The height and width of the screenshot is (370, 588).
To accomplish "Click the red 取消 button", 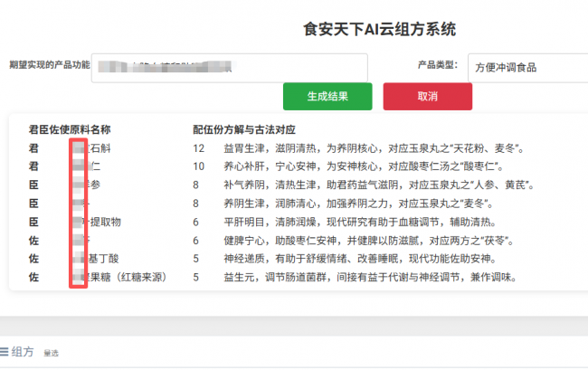I will click(x=427, y=96).
